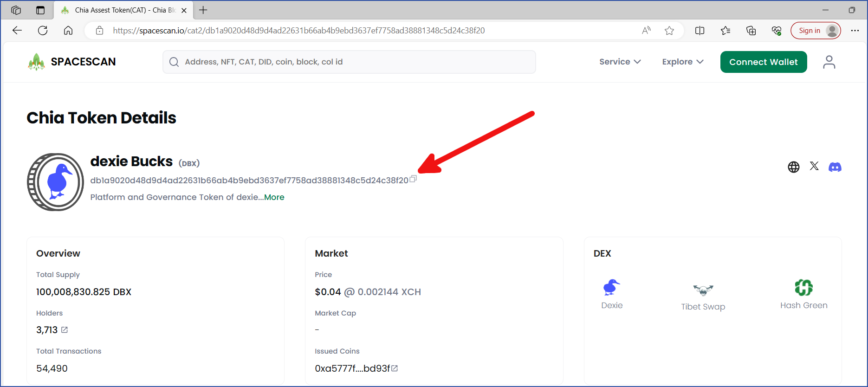
Task: Open the issued coin 0xa5777f...bd93f link
Action: (x=352, y=368)
